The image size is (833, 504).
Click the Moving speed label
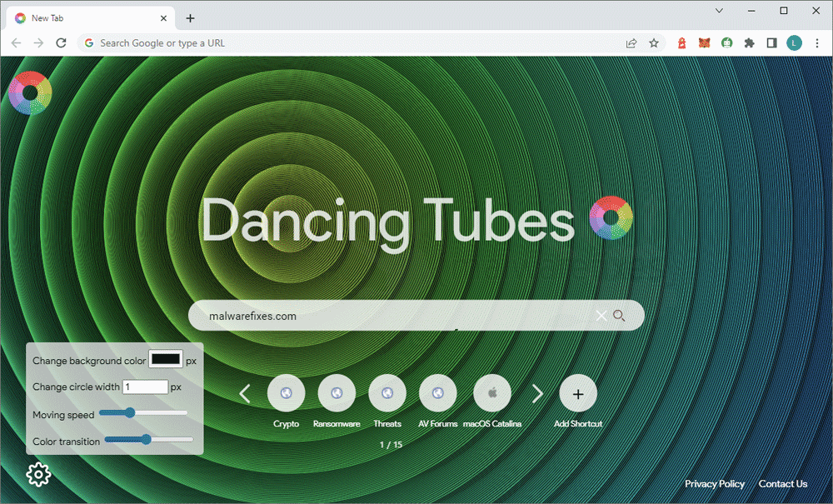[x=63, y=415]
